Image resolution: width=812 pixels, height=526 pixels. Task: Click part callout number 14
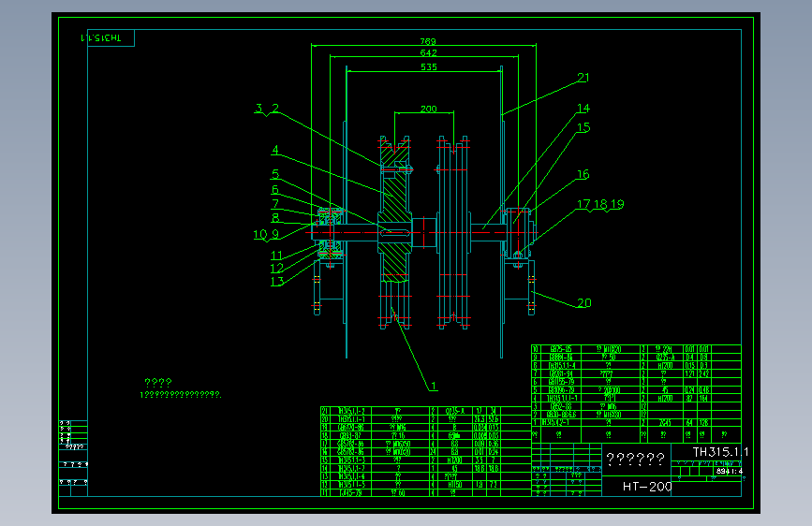[x=583, y=109]
